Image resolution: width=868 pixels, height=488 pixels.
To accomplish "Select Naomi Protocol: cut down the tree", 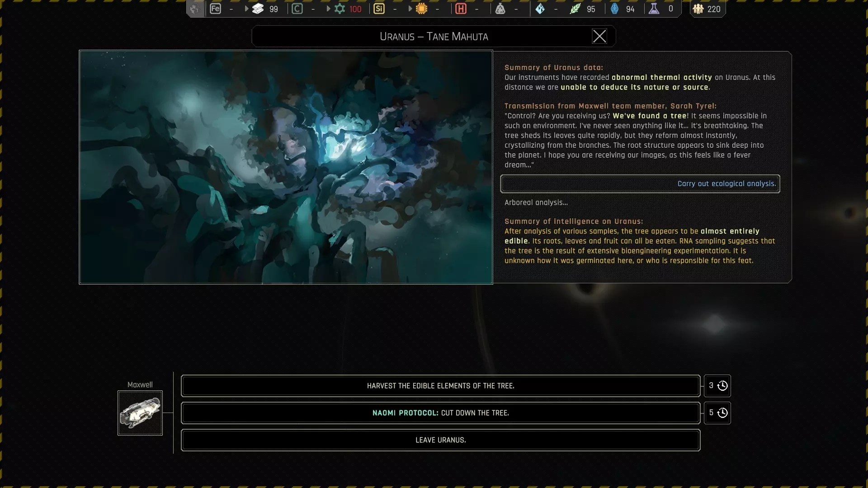I will tap(440, 413).
